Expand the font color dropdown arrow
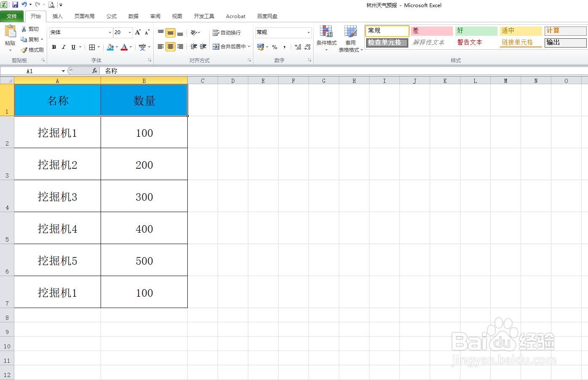This screenshot has height=380, width=588. (130, 47)
